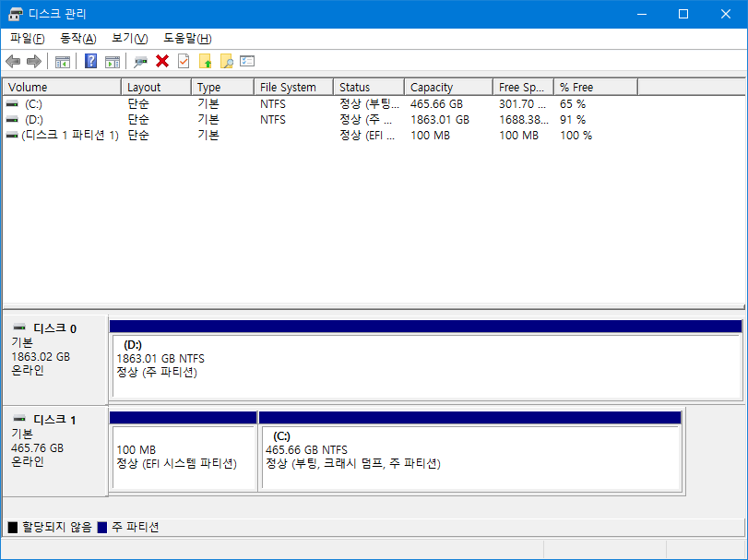The width and height of the screenshot is (748, 560).
Task: Click the 91 % free cell
Action: point(573,120)
